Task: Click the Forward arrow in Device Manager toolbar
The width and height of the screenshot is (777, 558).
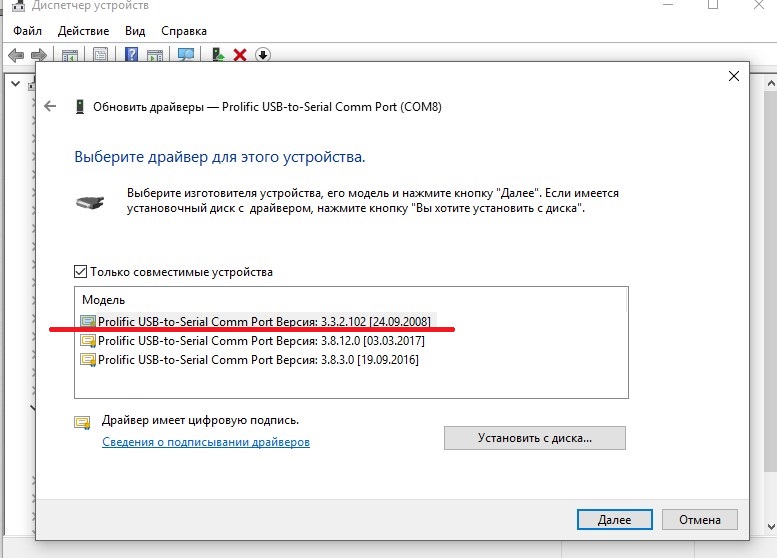Action: (39, 55)
